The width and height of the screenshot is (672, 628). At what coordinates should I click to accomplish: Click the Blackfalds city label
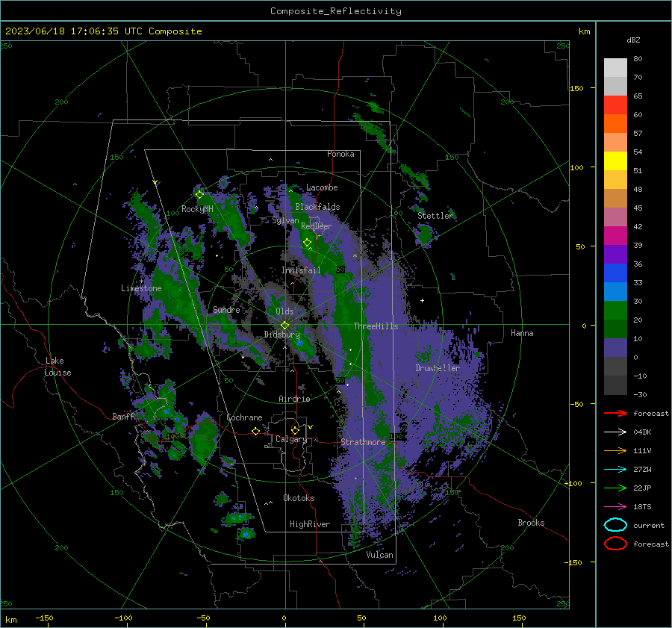click(317, 207)
